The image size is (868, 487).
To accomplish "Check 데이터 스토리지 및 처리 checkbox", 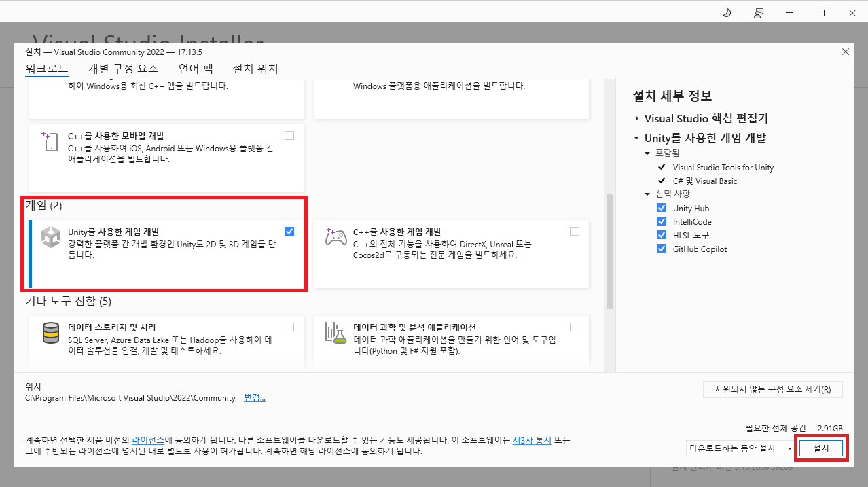I will point(289,327).
